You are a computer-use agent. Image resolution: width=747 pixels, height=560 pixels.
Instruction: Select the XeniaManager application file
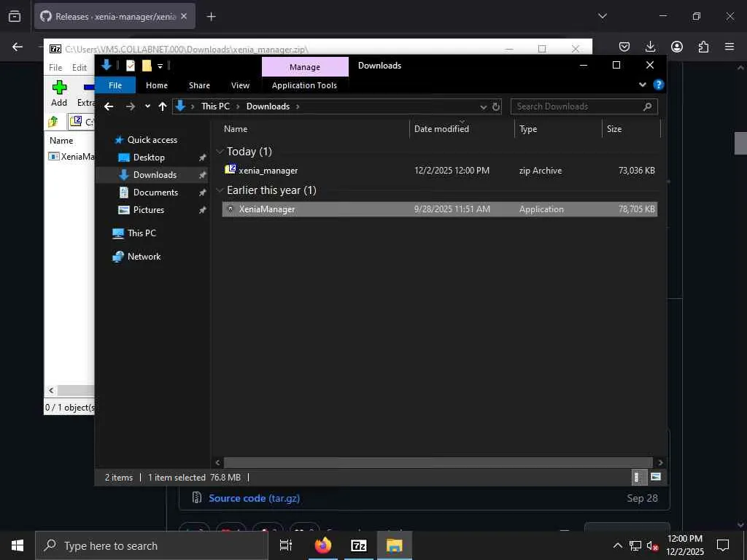439,209
